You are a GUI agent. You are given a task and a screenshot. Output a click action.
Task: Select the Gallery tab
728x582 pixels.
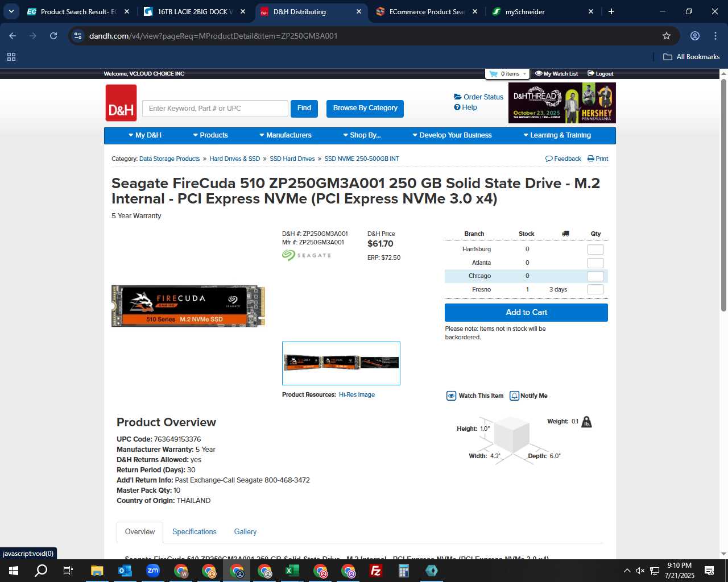[245, 532]
